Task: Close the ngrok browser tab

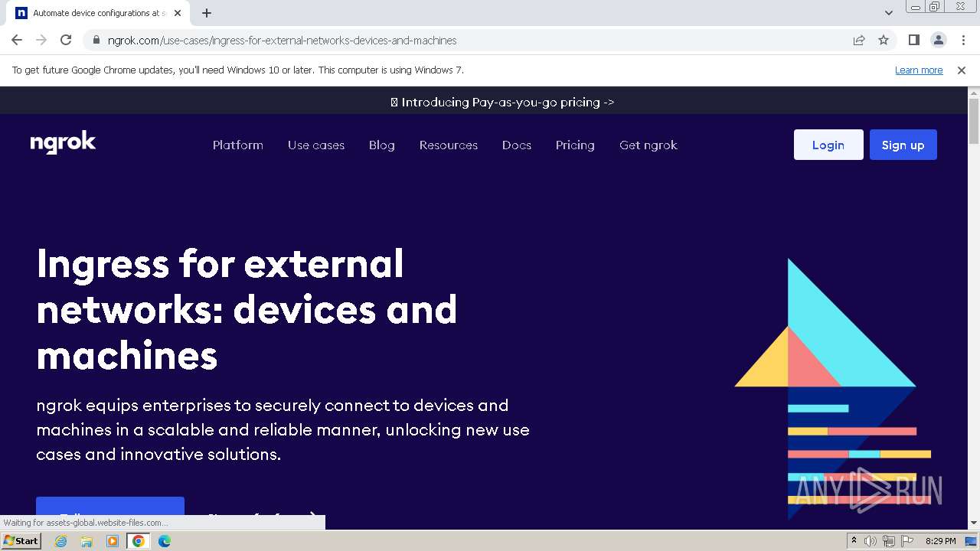Action: tap(178, 13)
